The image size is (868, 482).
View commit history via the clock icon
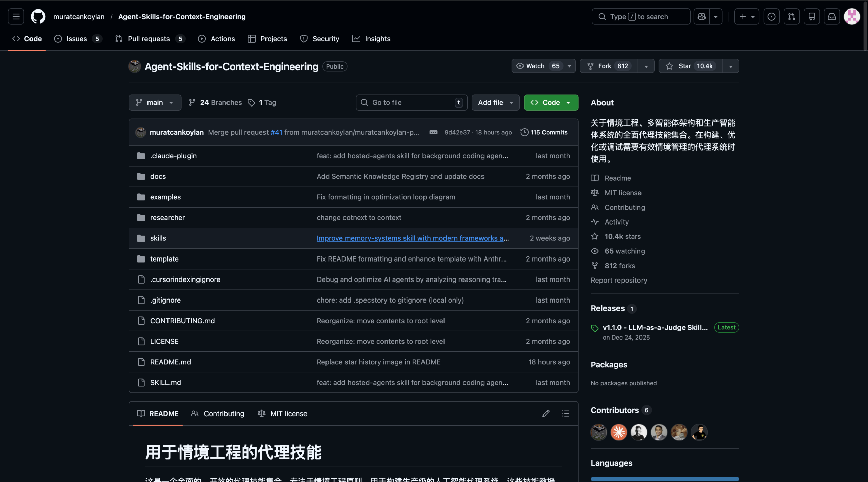pyautogui.click(x=524, y=132)
